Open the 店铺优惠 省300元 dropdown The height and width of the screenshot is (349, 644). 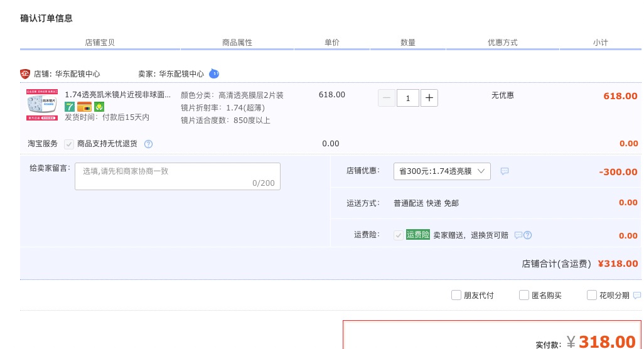(x=442, y=171)
